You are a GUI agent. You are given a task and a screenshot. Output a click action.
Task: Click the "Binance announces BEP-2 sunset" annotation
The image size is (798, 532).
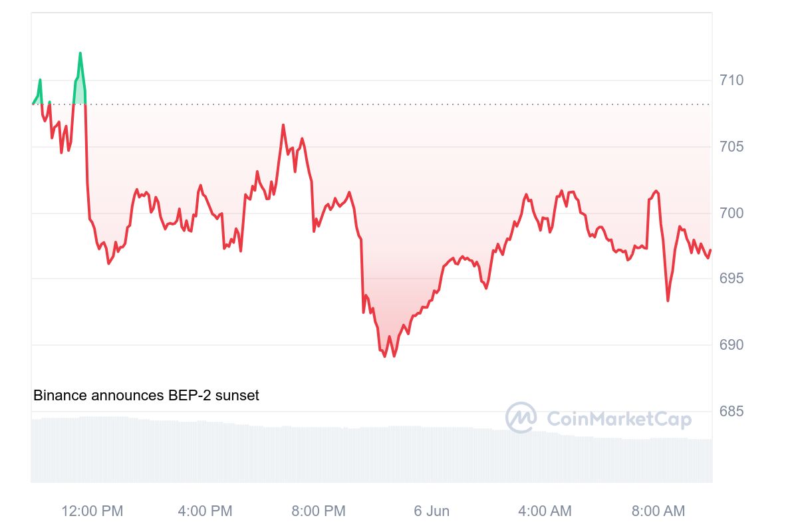click(146, 396)
